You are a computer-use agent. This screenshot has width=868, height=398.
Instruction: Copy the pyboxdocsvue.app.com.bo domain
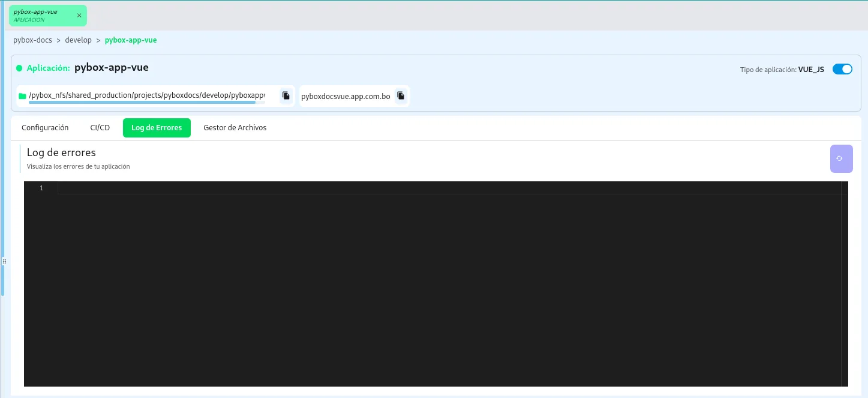401,95
